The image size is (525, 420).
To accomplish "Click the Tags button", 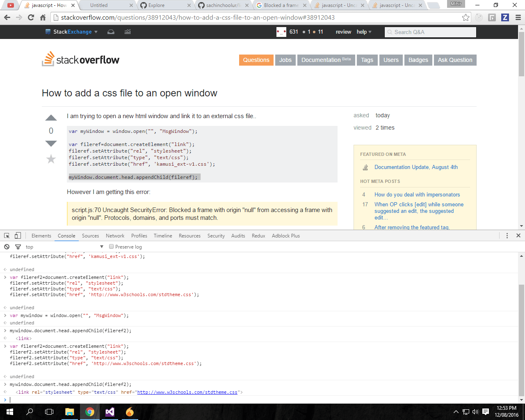I will 367,60.
